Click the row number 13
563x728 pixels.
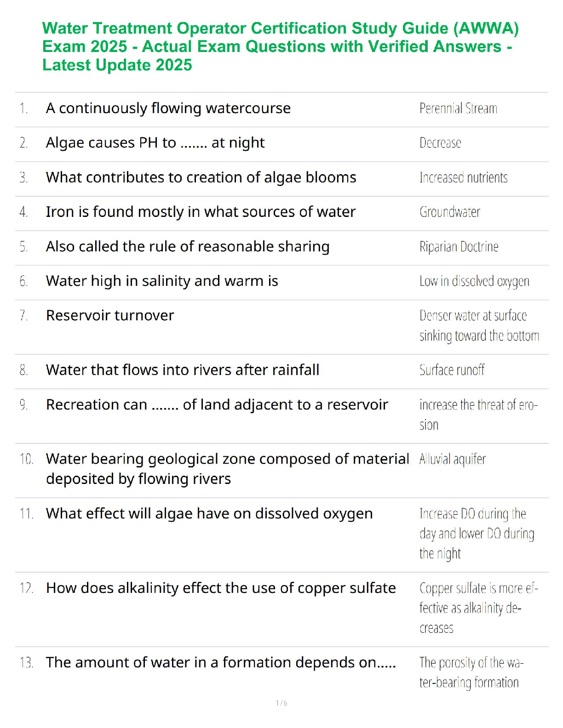tap(26, 663)
